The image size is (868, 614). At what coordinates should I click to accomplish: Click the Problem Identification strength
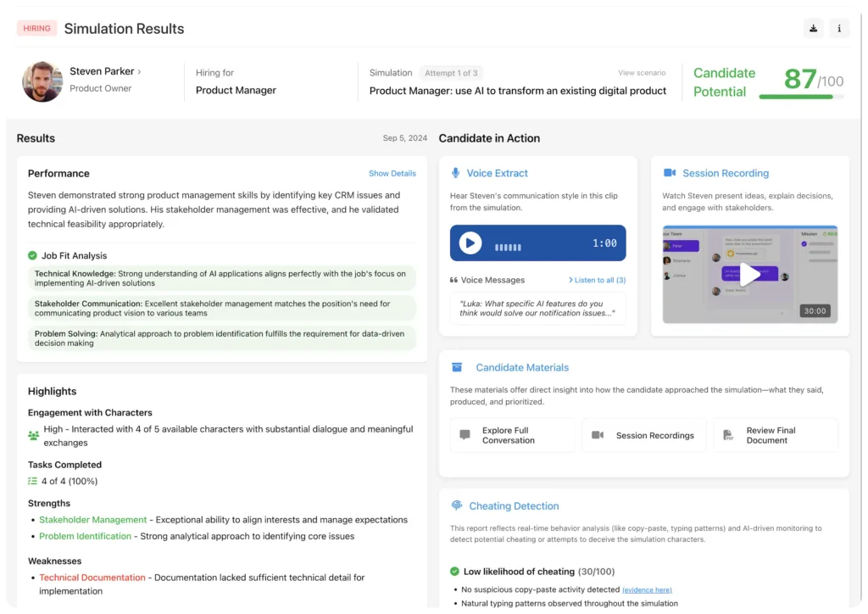86,536
